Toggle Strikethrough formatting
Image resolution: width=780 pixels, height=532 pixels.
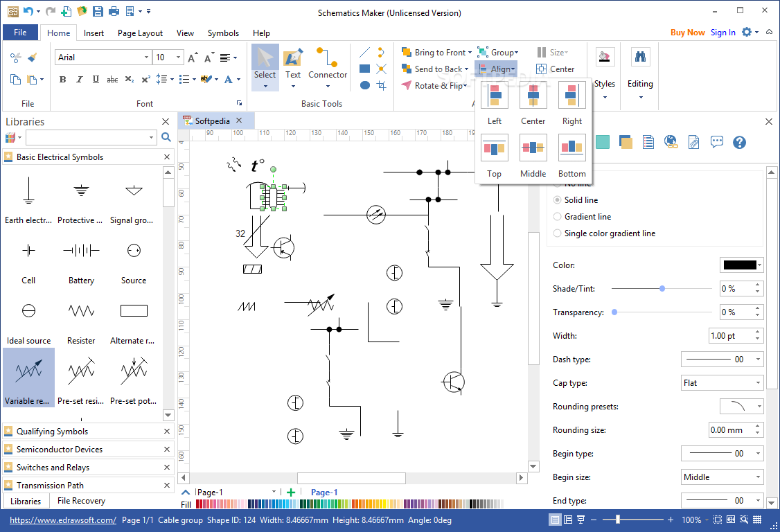[x=112, y=79]
